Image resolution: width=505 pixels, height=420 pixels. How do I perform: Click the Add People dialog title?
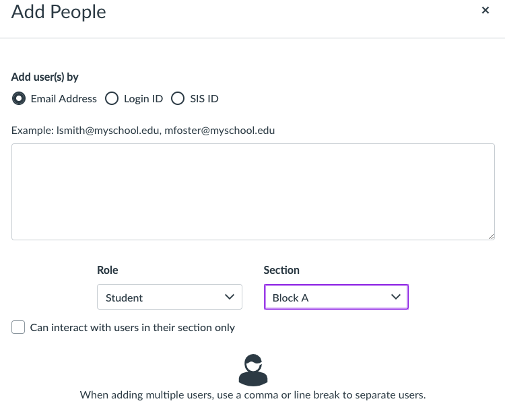coord(59,11)
